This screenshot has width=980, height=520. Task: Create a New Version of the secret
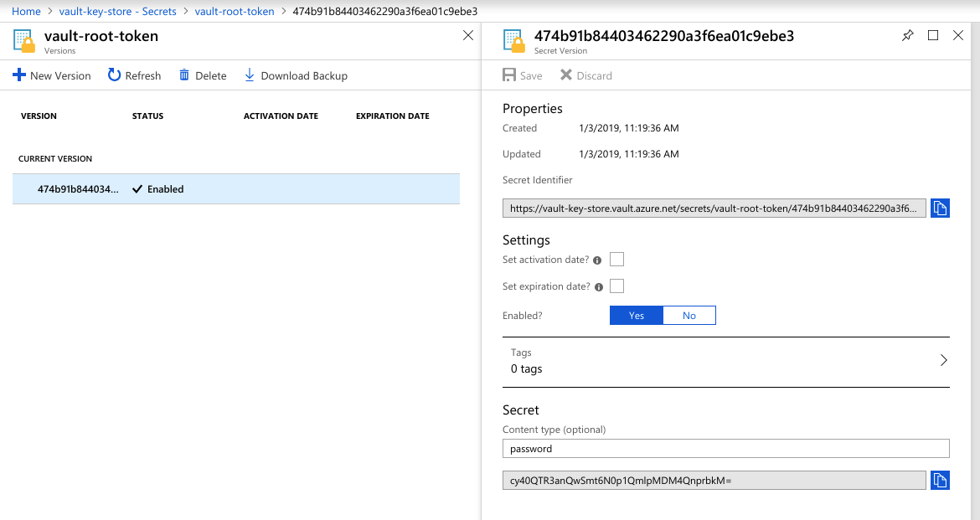pos(52,75)
